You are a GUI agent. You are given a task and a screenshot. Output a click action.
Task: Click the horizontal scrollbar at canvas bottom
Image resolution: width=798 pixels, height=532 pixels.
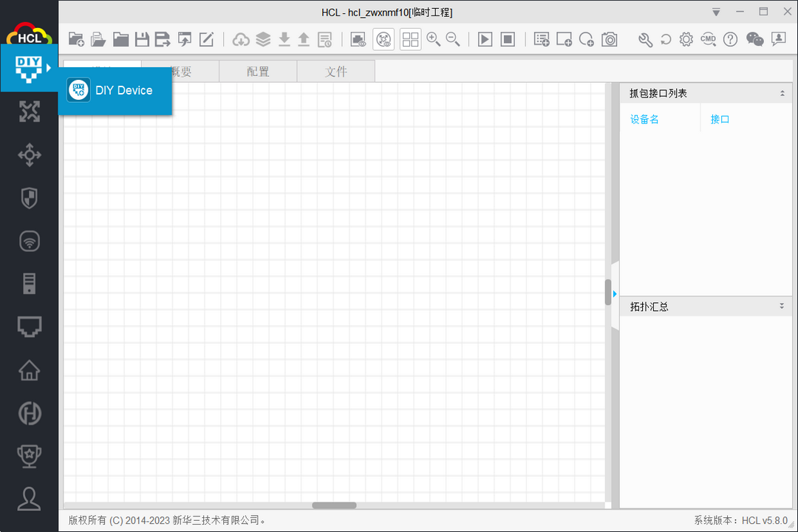coord(334,505)
